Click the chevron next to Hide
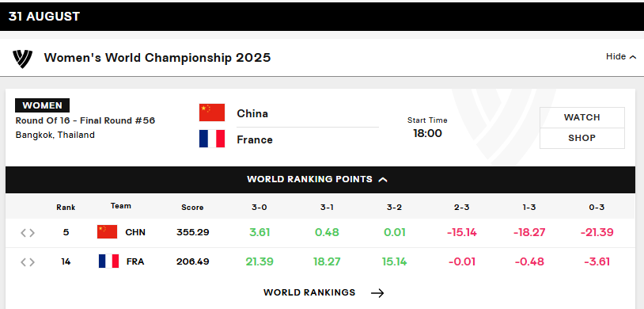The height and width of the screenshot is (309, 644). (x=632, y=57)
